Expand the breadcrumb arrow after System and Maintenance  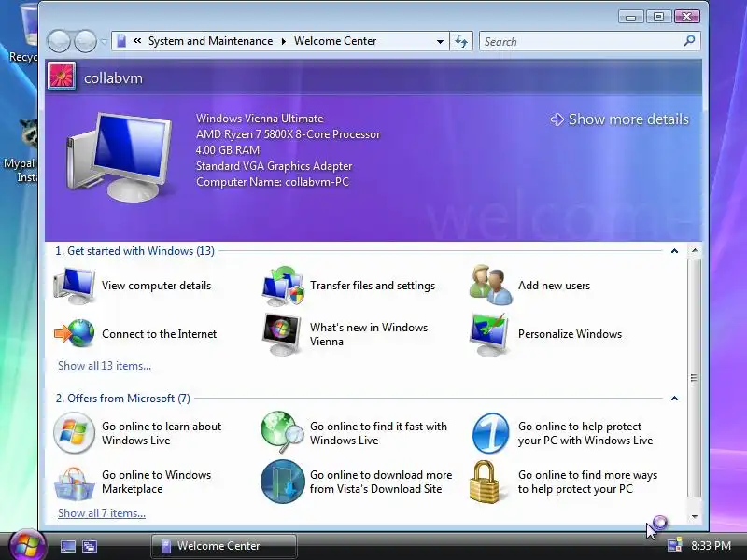click(x=284, y=41)
